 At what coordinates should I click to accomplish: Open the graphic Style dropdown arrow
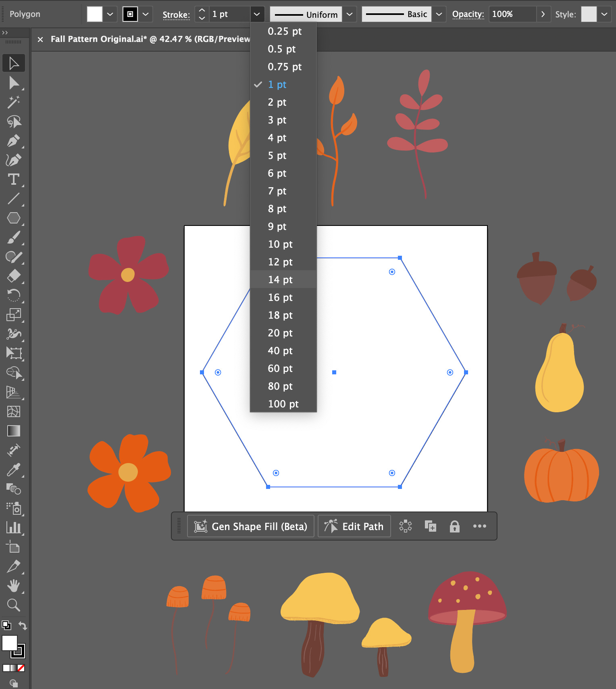coord(604,14)
